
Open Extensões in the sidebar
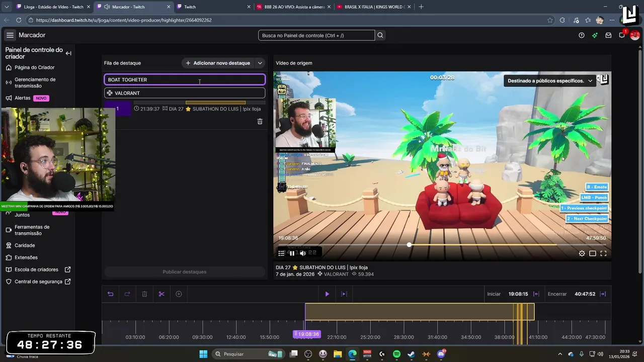[x=26, y=257]
